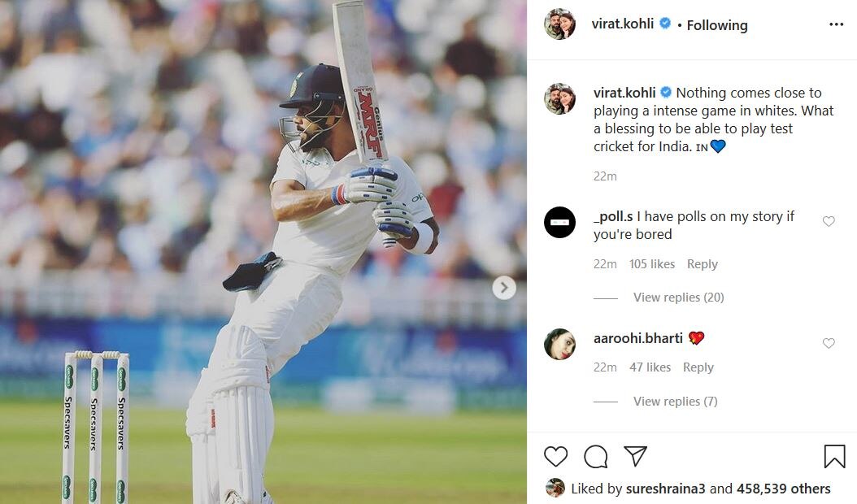Like the post with heart icon
The height and width of the screenshot is (504, 857).
coord(556,456)
